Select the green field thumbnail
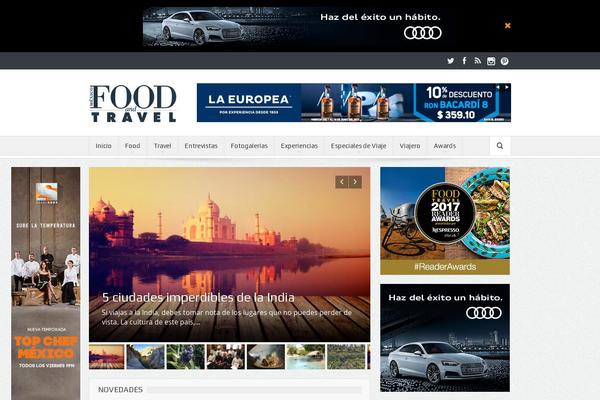The height and width of the screenshot is (400, 600). [x=346, y=357]
